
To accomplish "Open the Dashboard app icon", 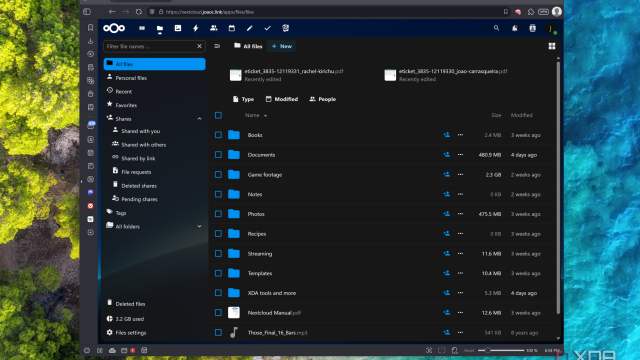I will point(142,28).
